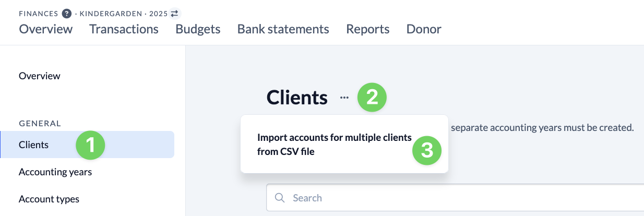Click the magnifying glass search icon
644x216 pixels.
(x=280, y=198)
